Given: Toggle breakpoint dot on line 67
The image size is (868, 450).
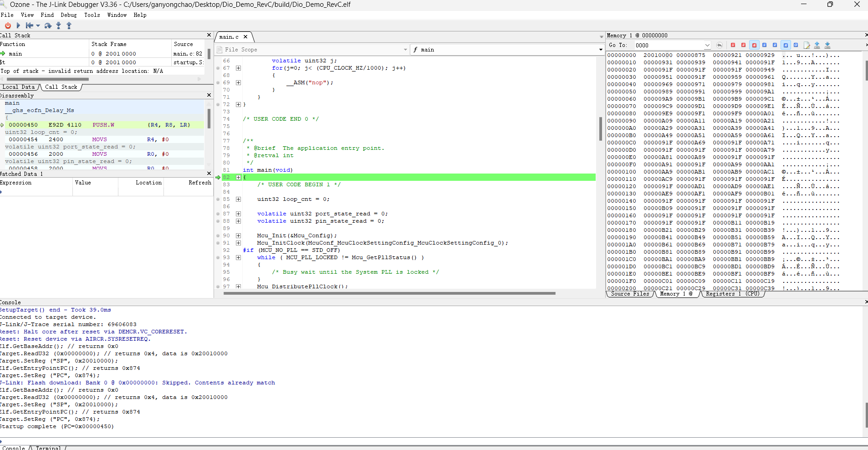Looking at the screenshot, I should pyautogui.click(x=218, y=68).
